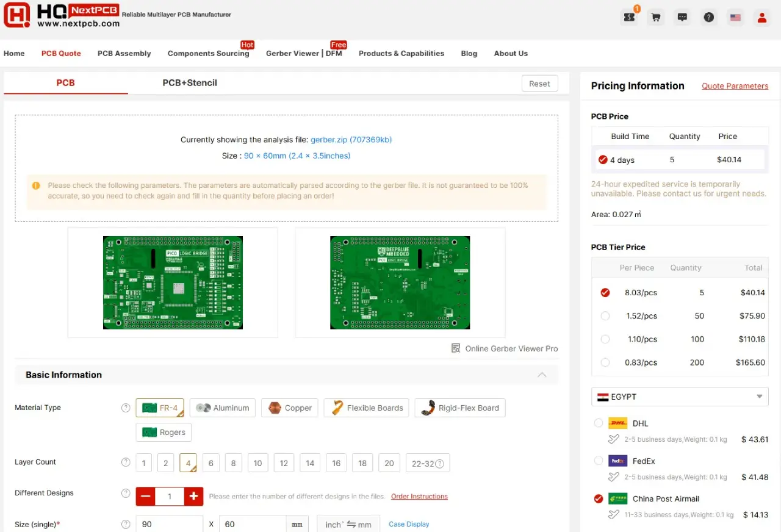Image resolution: width=781 pixels, height=532 pixels.
Task: Click the DHL carrier logo
Action: [x=618, y=423]
